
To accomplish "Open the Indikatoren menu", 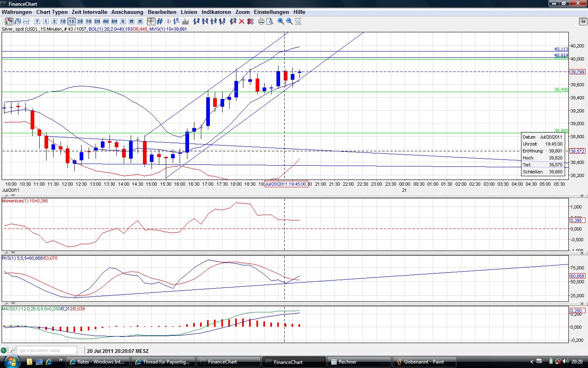I will pyautogui.click(x=216, y=12).
